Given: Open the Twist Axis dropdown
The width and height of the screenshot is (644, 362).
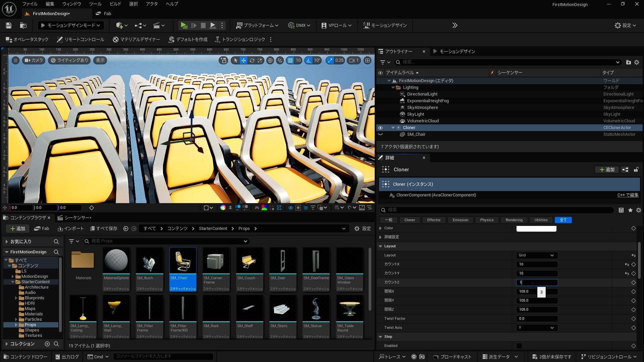Looking at the screenshot, I should pyautogui.click(x=536, y=328).
